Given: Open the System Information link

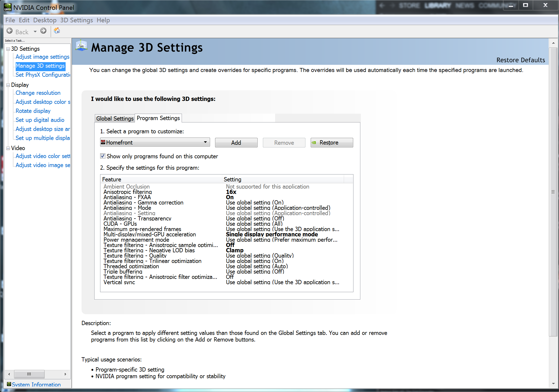Looking at the screenshot, I should (x=36, y=384).
